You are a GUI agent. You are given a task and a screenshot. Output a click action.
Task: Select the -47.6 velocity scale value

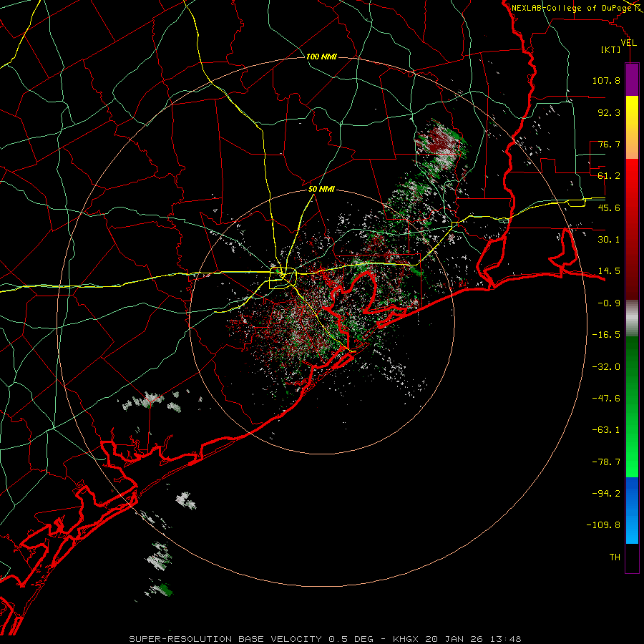click(x=606, y=399)
